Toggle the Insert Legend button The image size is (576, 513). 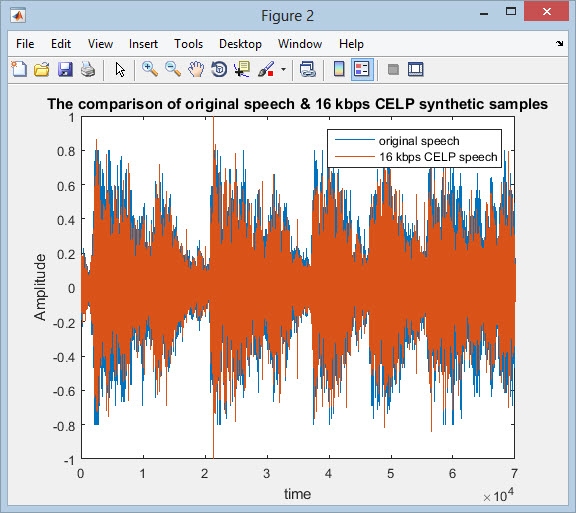362,69
